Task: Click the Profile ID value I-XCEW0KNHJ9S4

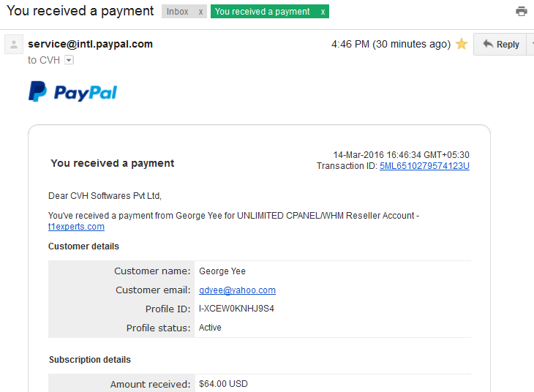Action: 237,309
